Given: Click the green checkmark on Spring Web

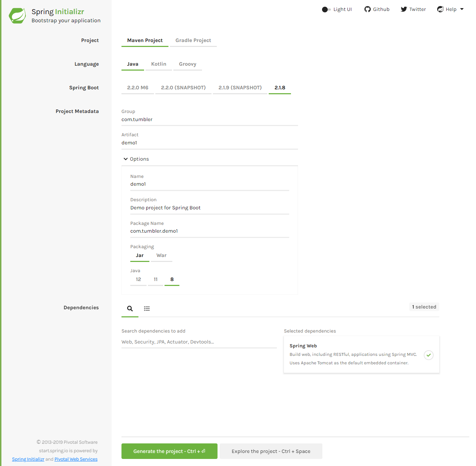Looking at the screenshot, I should [428, 355].
